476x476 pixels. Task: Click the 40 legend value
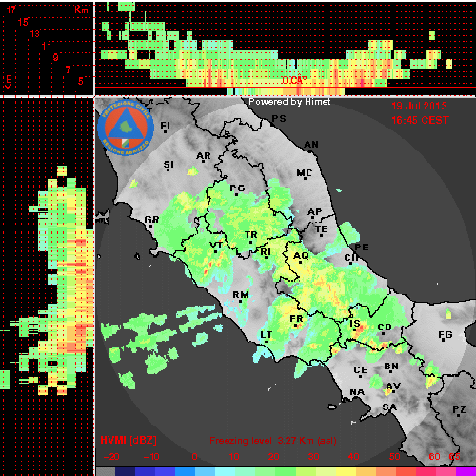(353, 457)
